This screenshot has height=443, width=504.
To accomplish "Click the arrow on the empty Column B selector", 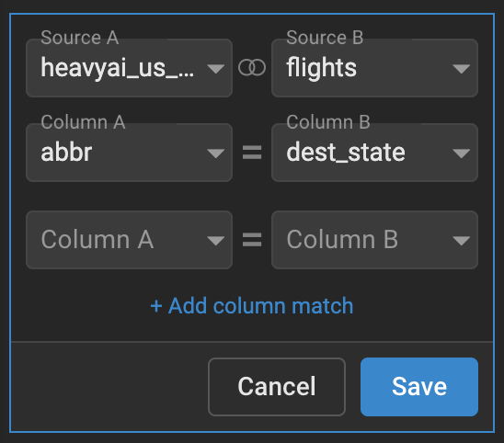I will click(462, 241).
